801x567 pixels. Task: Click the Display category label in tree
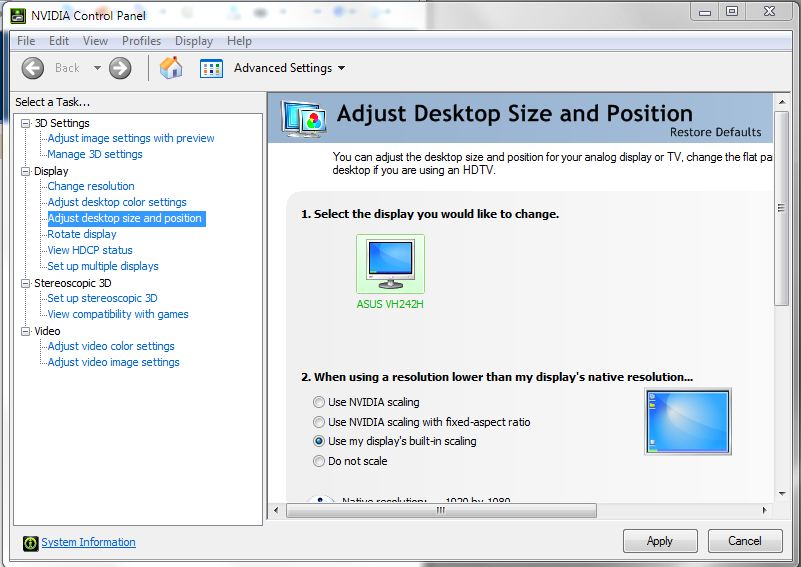click(x=51, y=171)
